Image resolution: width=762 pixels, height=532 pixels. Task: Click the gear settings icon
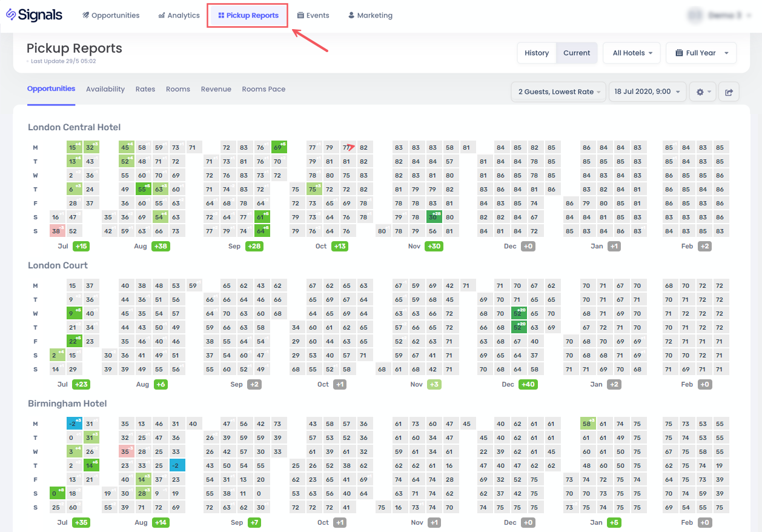[703, 92]
